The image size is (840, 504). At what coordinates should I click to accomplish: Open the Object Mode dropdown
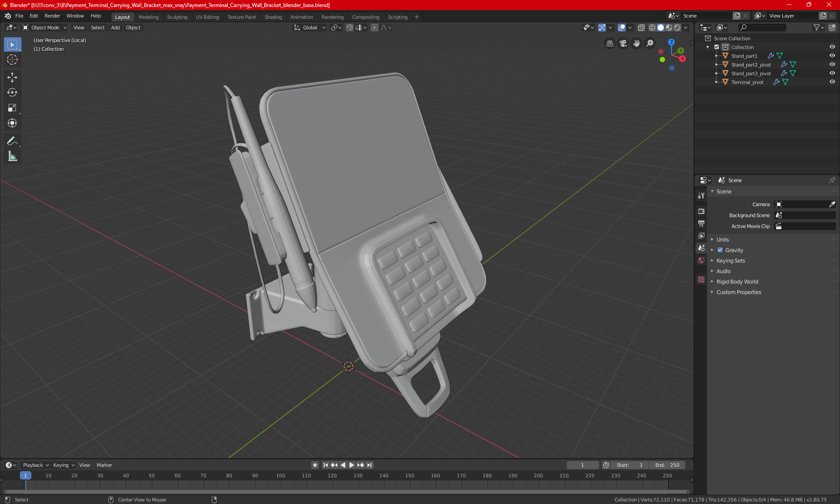click(x=45, y=28)
